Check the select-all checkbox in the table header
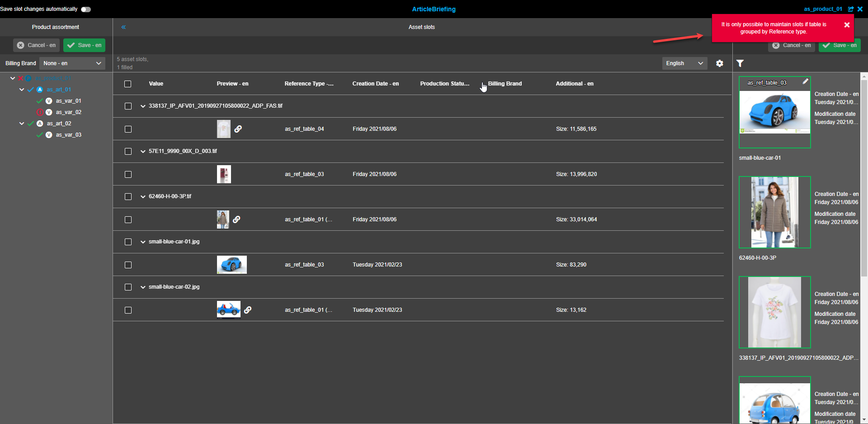Viewport: 868px width, 424px height. point(127,84)
